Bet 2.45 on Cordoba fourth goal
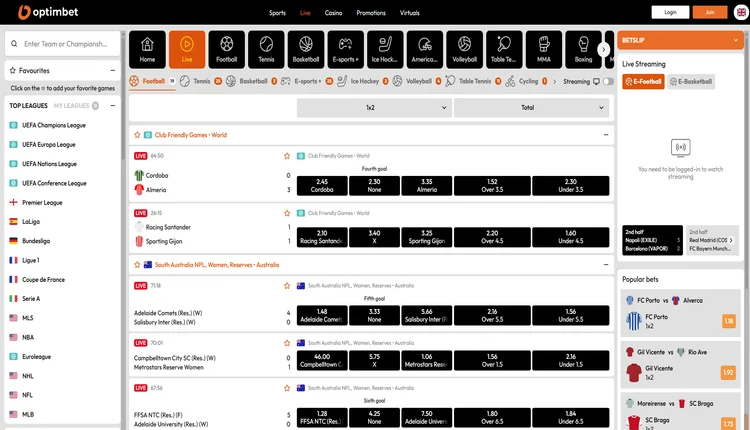 tap(322, 186)
